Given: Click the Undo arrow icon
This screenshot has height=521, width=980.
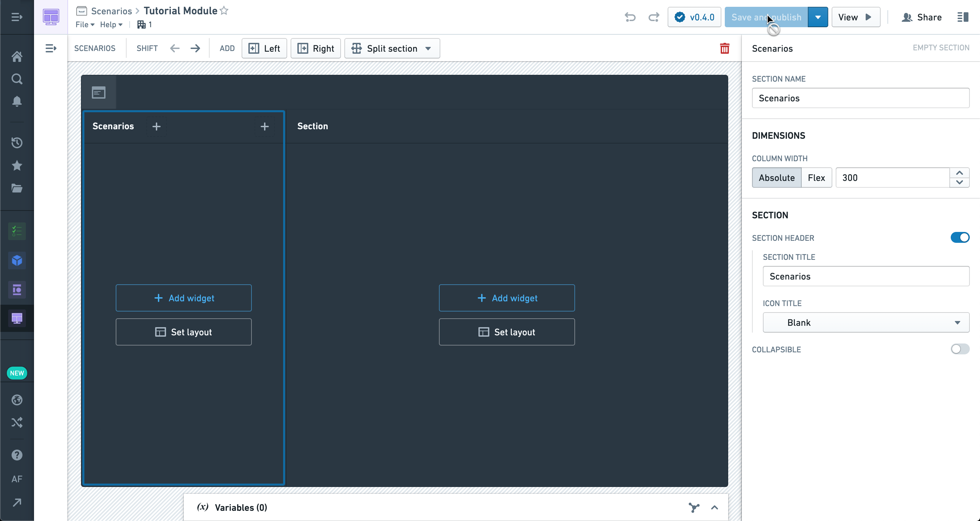Looking at the screenshot, I should click(630, 17).
